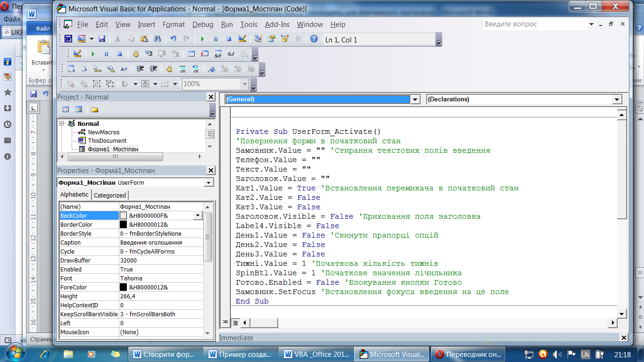The image size is (644, 362).
Task: Click the ForeColor black color swatch
Action: [x=123, y=287]
